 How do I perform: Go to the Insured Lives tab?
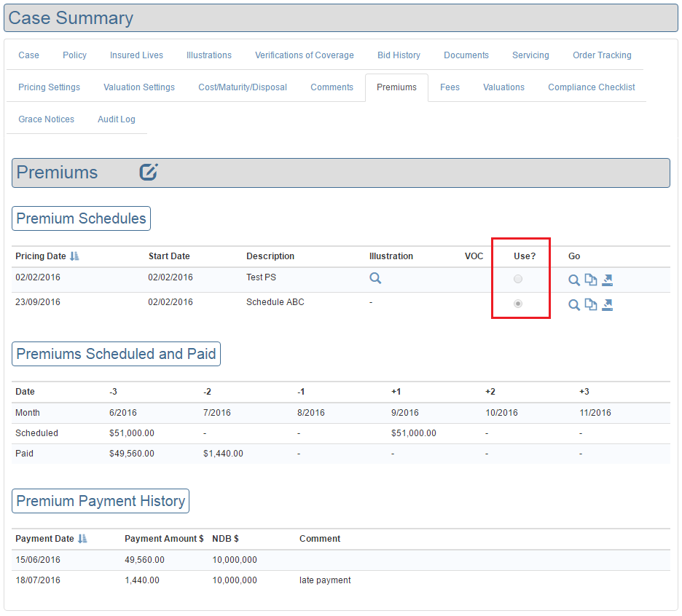(136, 55)
